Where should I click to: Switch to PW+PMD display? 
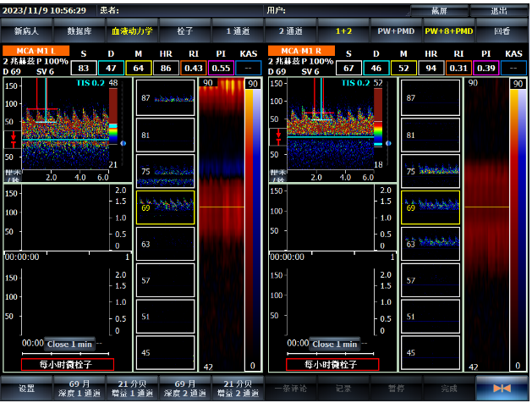tap(397, 31)
